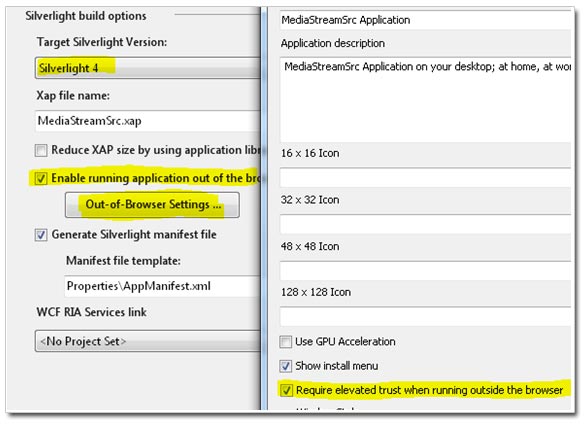The height and width of the screenshot is (424, 585).
Task: Open the WCF RIA Services link dropdown
Action: click(148, 341)
